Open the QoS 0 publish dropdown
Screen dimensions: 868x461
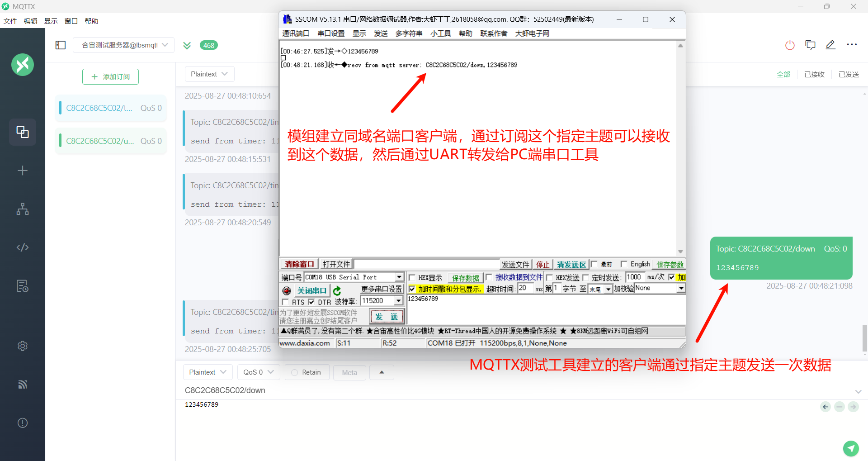click(x=259, y=372)
